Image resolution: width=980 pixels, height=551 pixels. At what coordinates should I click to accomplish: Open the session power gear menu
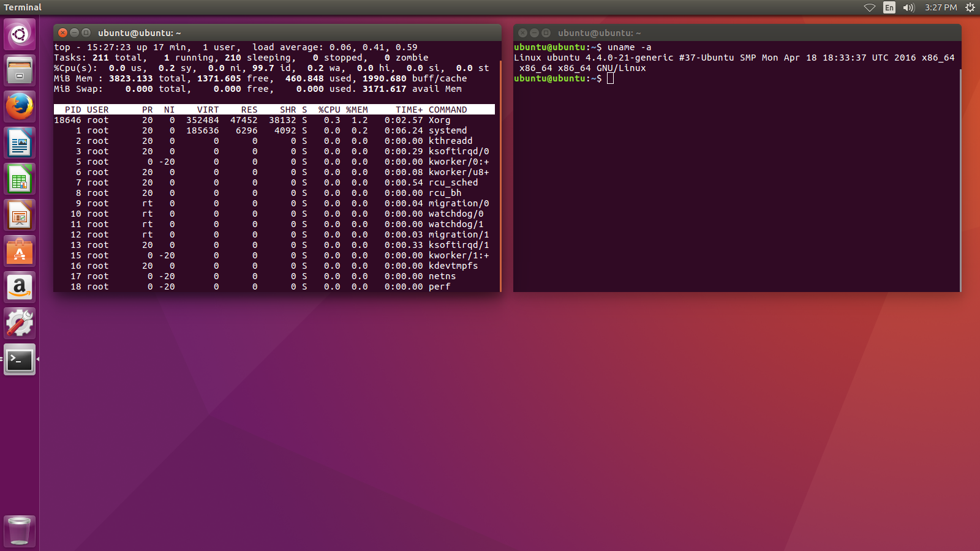point(970,7)
